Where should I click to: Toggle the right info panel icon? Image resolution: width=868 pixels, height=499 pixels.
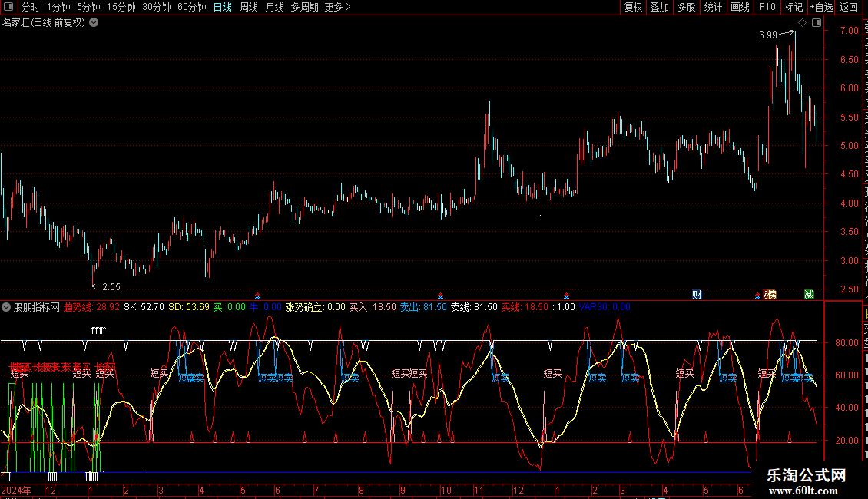817,23
